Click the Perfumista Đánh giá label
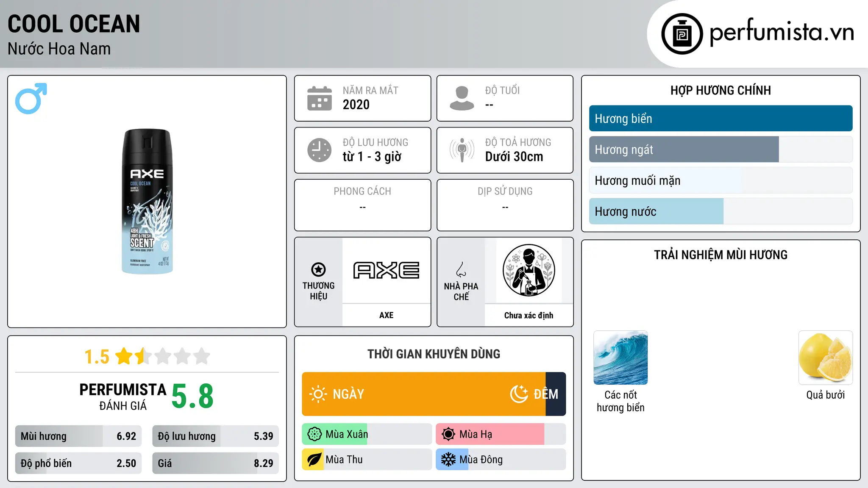This screenshot has height=488, width=868. tap(123, 396)
